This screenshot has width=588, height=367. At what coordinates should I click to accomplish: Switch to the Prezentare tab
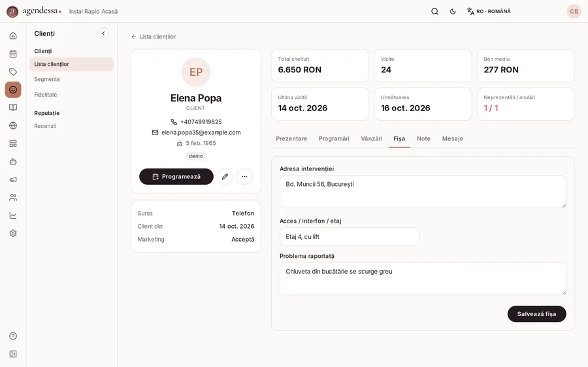(291, 138)
